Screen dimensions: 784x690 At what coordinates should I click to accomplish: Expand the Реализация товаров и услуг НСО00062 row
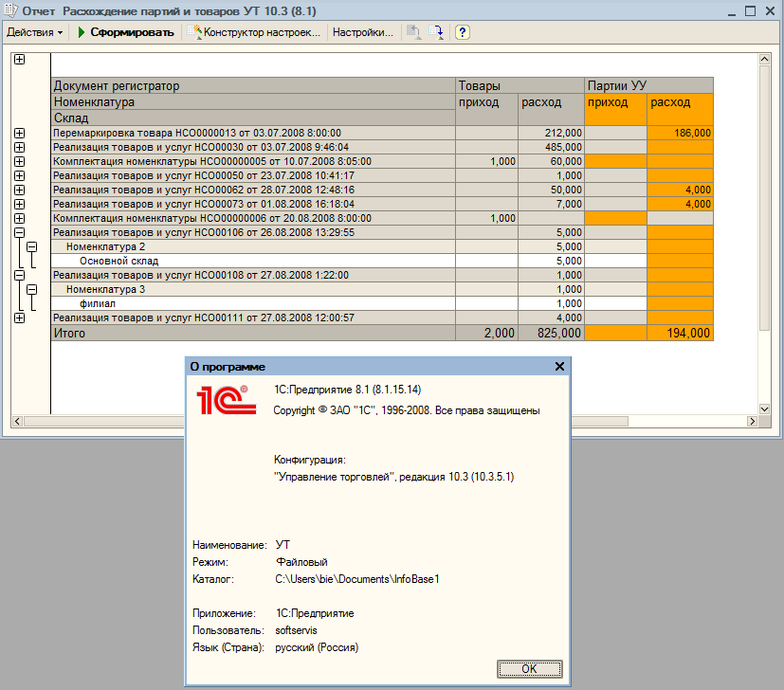coord(20,190)
